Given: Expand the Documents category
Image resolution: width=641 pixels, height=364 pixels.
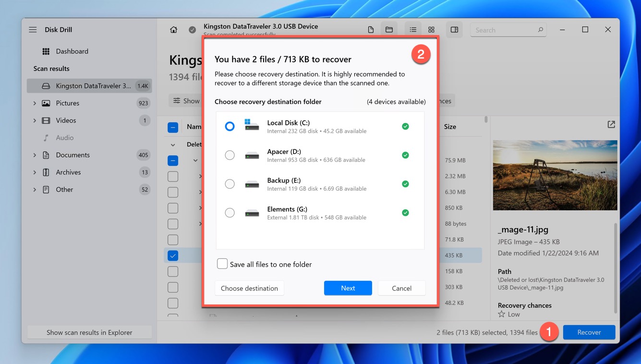Looking at the screenshot, I should (x=35, y=155).
